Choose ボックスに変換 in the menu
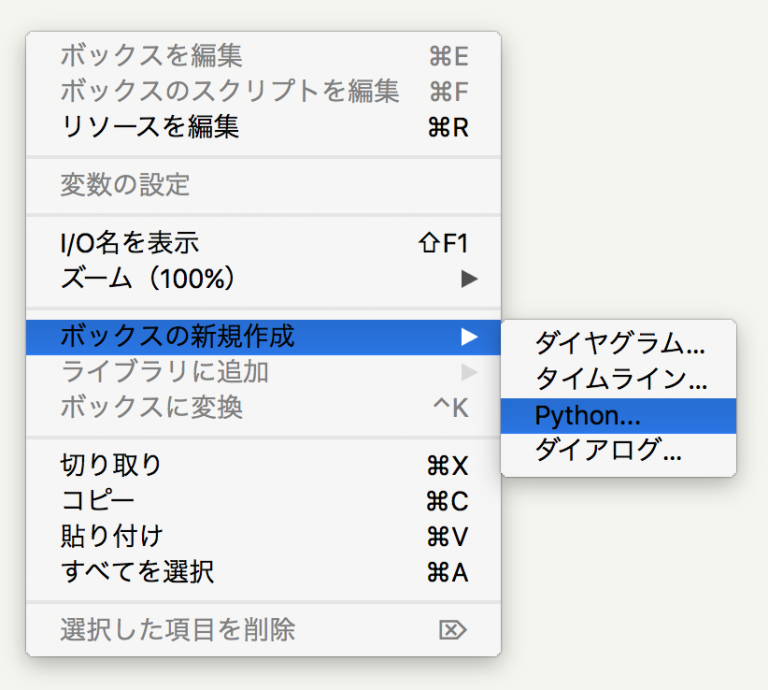 tap(152, 408)
